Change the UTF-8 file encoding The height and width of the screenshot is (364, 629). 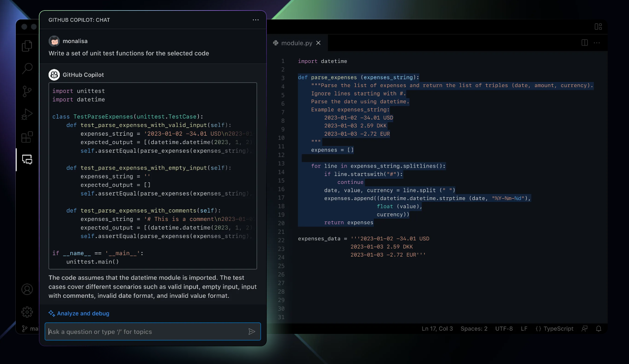coord(503,329)
